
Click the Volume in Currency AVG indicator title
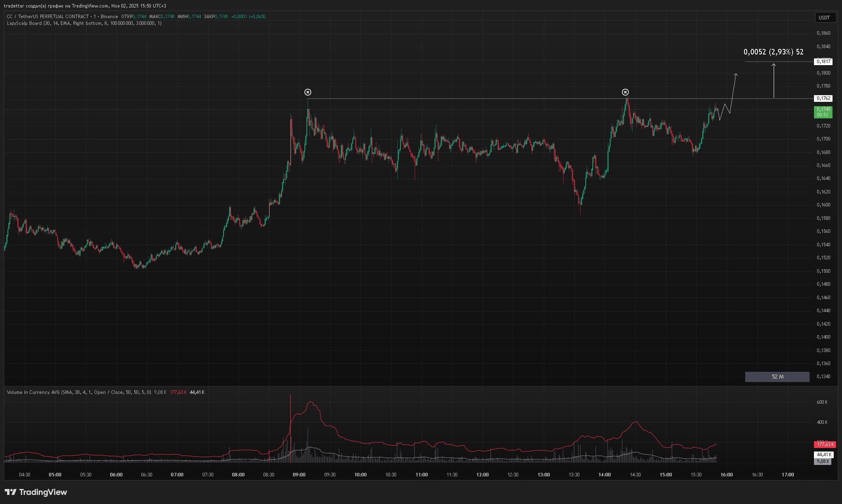coord(34,392)
